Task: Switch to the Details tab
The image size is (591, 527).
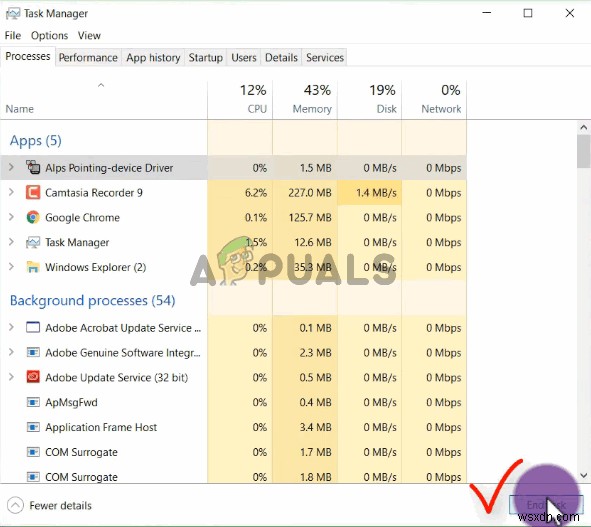Action: (281, 58)
